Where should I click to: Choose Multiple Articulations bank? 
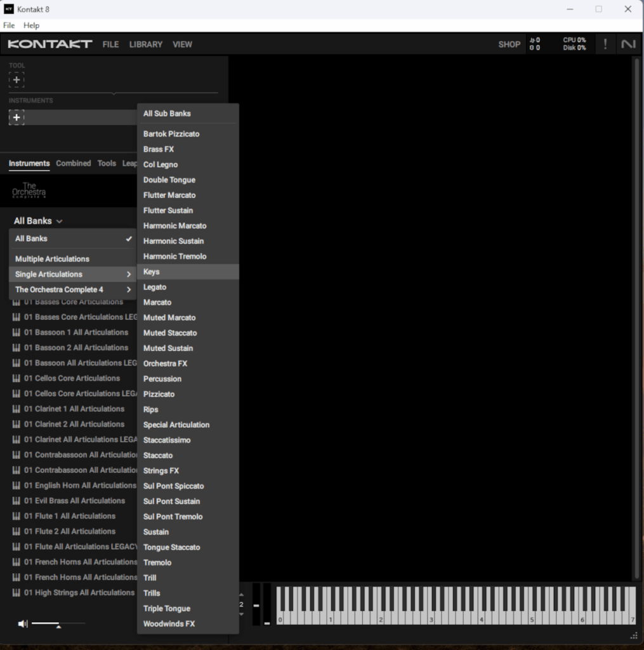click(x=72, y=259)
